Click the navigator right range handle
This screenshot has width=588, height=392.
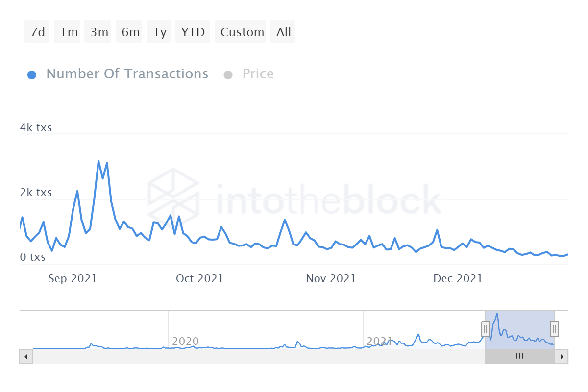554,328
